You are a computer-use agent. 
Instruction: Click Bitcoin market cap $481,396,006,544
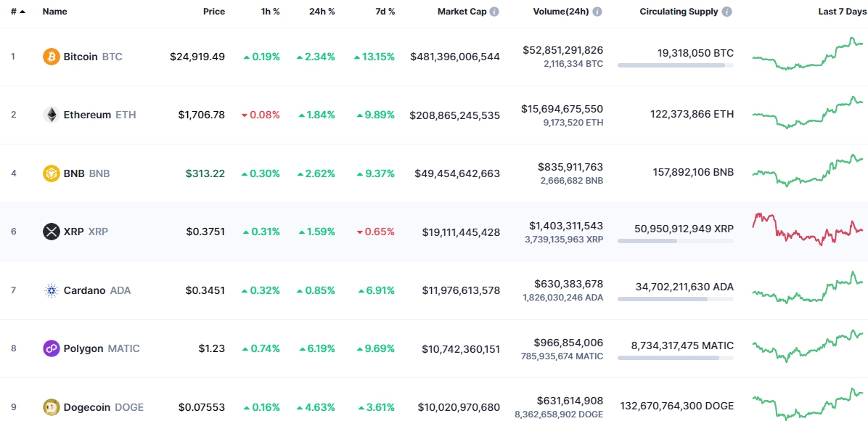(x=455, y=57)
